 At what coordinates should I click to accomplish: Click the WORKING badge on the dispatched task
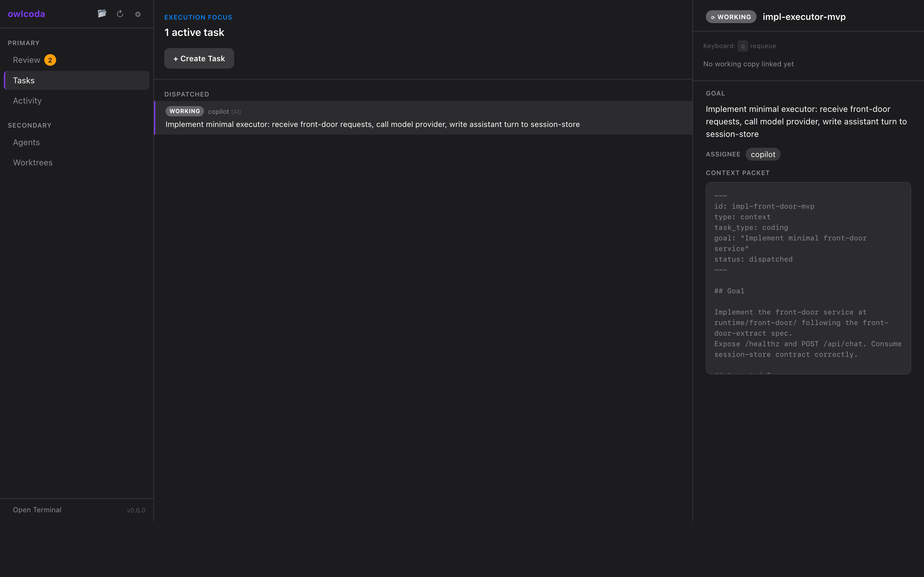(184, 111)
